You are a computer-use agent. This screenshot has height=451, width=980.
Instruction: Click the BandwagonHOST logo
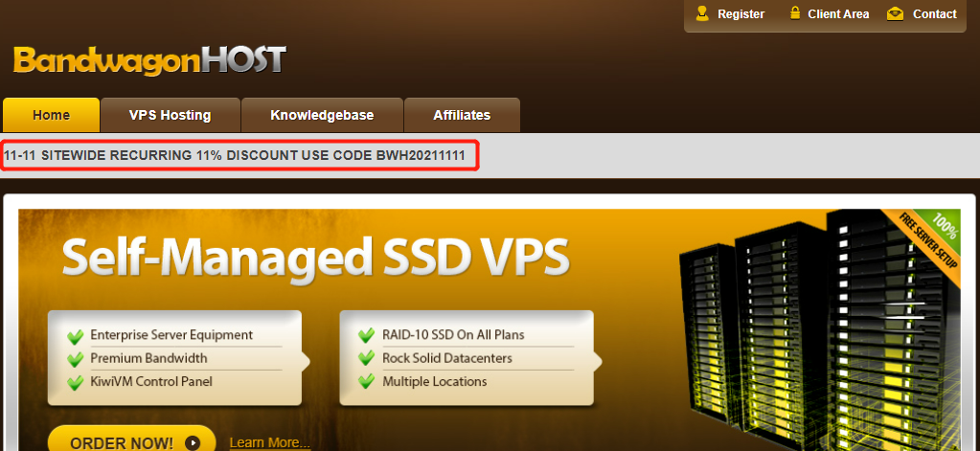pos(149,60)
